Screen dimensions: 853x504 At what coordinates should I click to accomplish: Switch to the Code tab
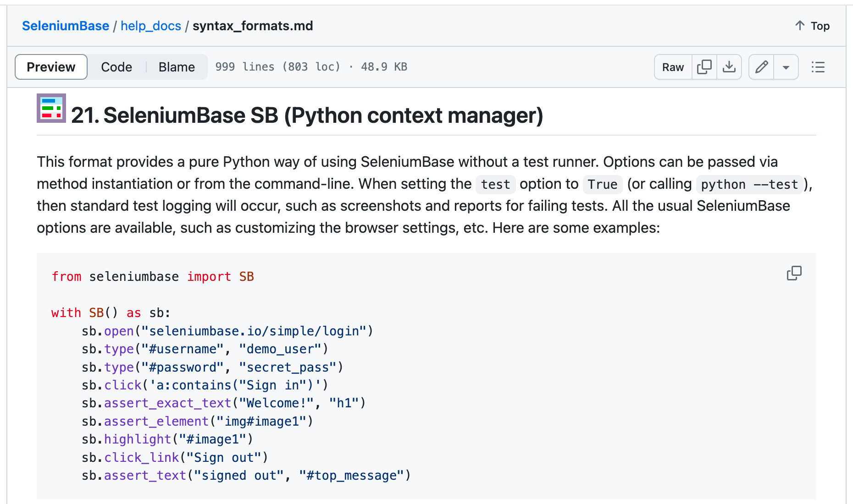pos(116,67)
